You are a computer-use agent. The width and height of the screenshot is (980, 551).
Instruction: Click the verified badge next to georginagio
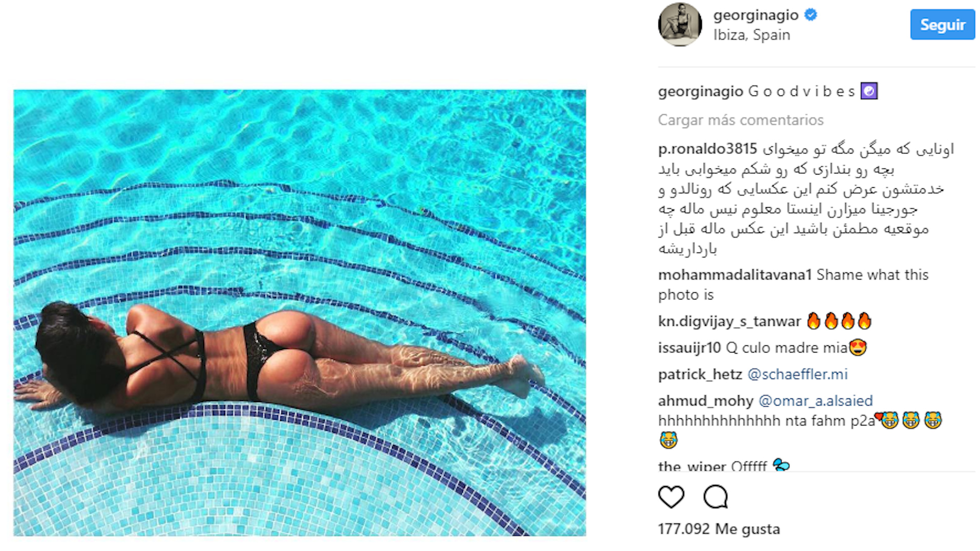(x=811, y=15)
